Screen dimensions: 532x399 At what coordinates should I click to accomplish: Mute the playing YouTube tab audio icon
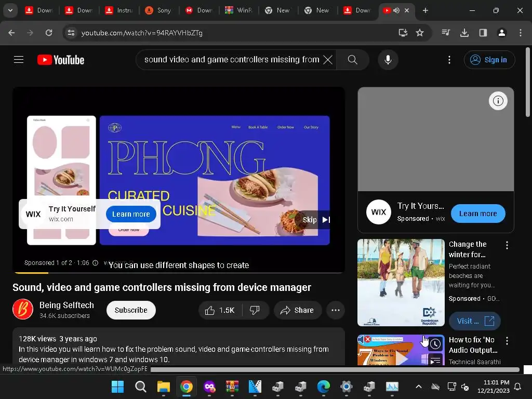point(396,10)
